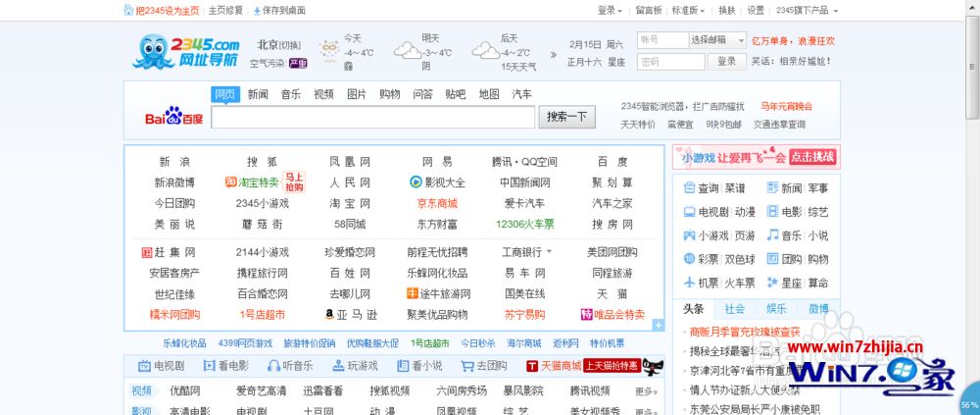Click the mailbox 登录 button
980x415 pixels.
point(726,62)
